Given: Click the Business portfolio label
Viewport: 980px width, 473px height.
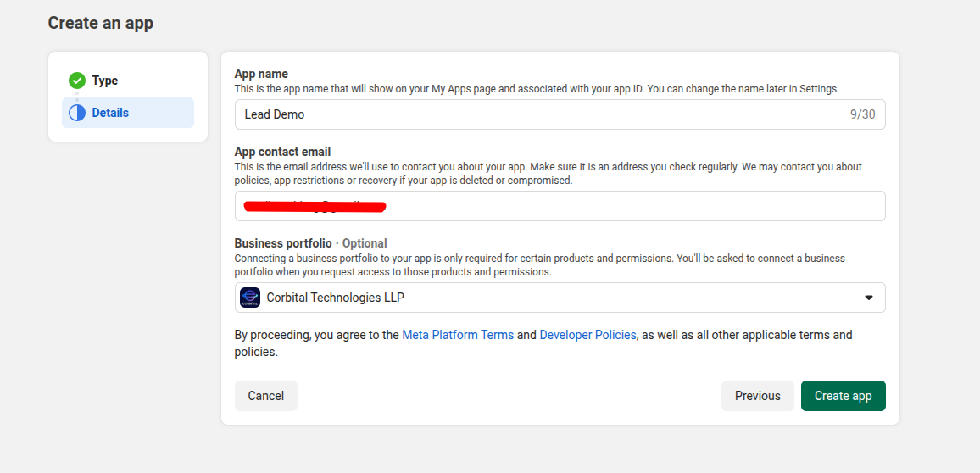Looking at the screenshot, I should click(283, 243).
